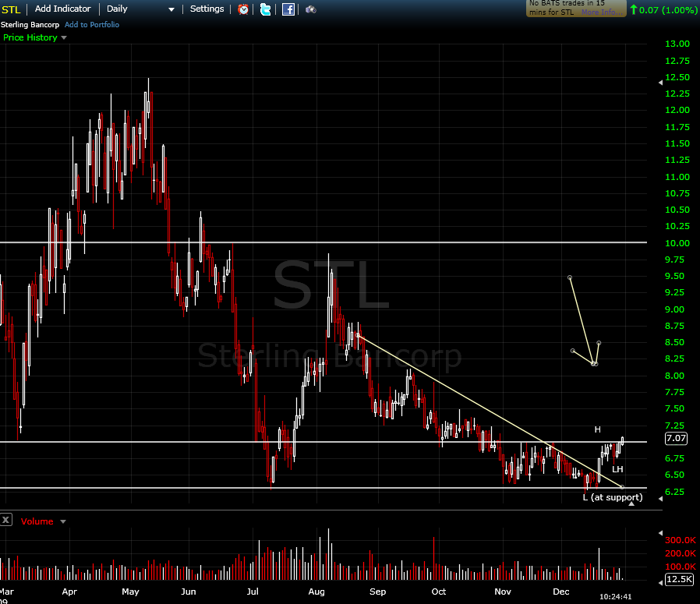This screenshot has width=700, height=604.
Task: Click the arrow marker near 12.50 price axis
Action: [x=661, y=82]
